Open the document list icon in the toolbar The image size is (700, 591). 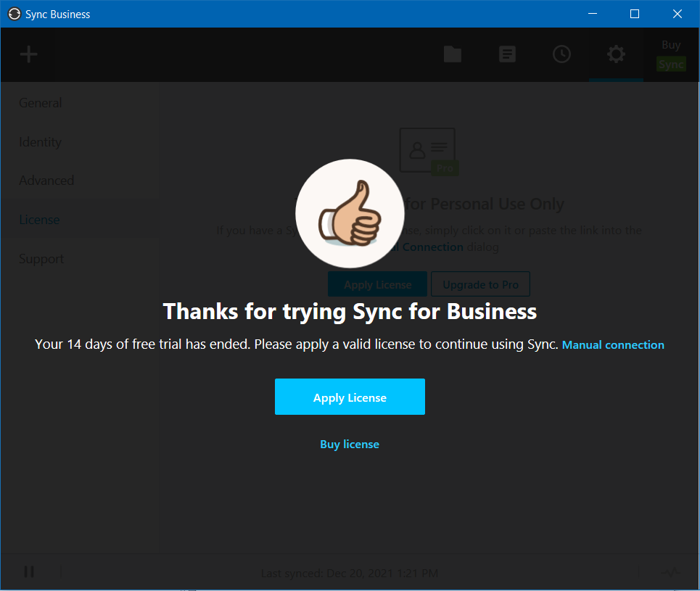(x=507, y=54)
